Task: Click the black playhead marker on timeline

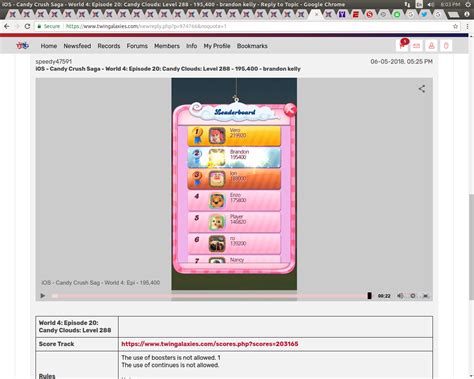Action: pyautogui.click(x=369, y=296)
